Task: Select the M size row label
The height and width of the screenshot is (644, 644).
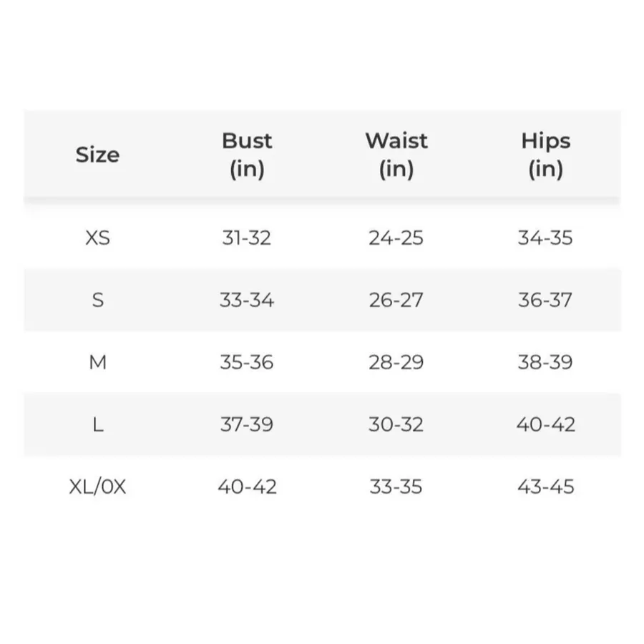Action: coord(98,362)
